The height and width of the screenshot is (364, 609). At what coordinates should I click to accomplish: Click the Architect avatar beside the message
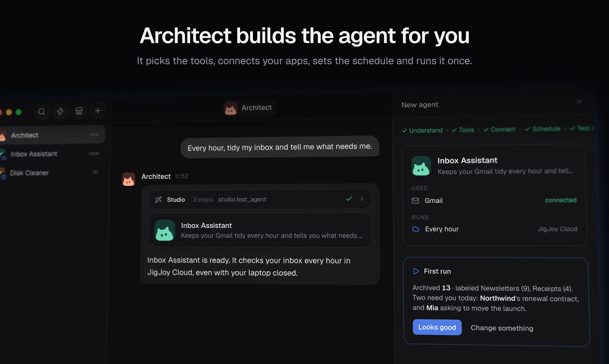point(129,179)
